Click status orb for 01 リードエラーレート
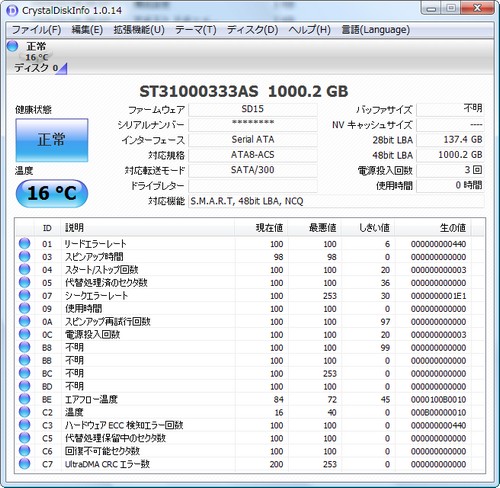This screenshot has height=488, width=500. tap(24, 244)
